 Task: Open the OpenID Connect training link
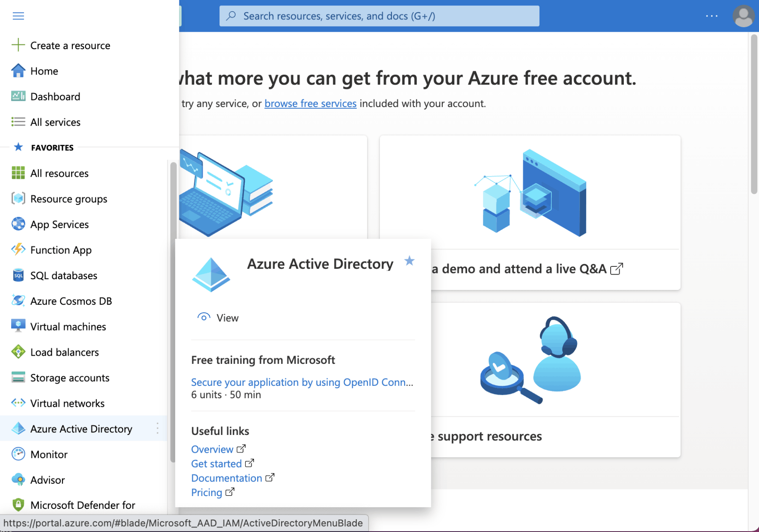coord(302,382)
